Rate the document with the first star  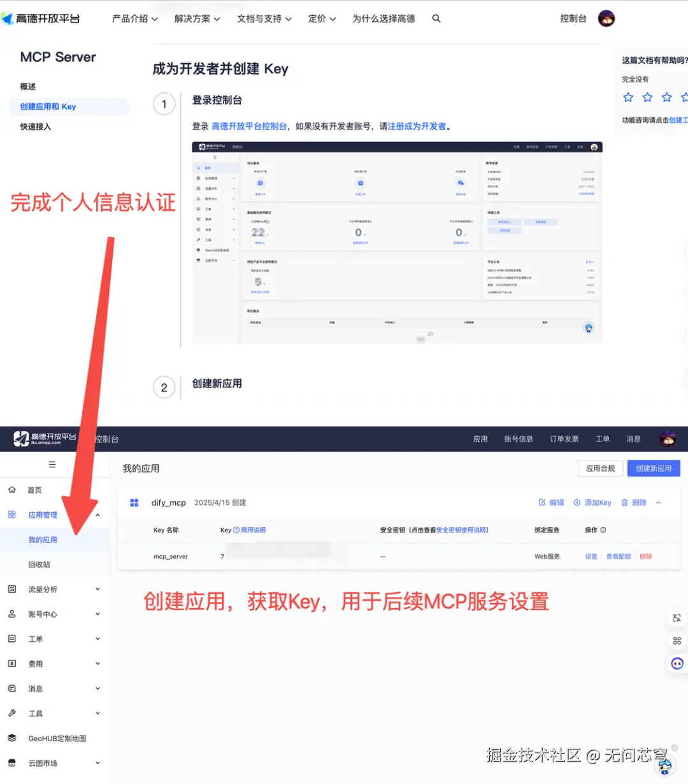[x=628, y=97]
